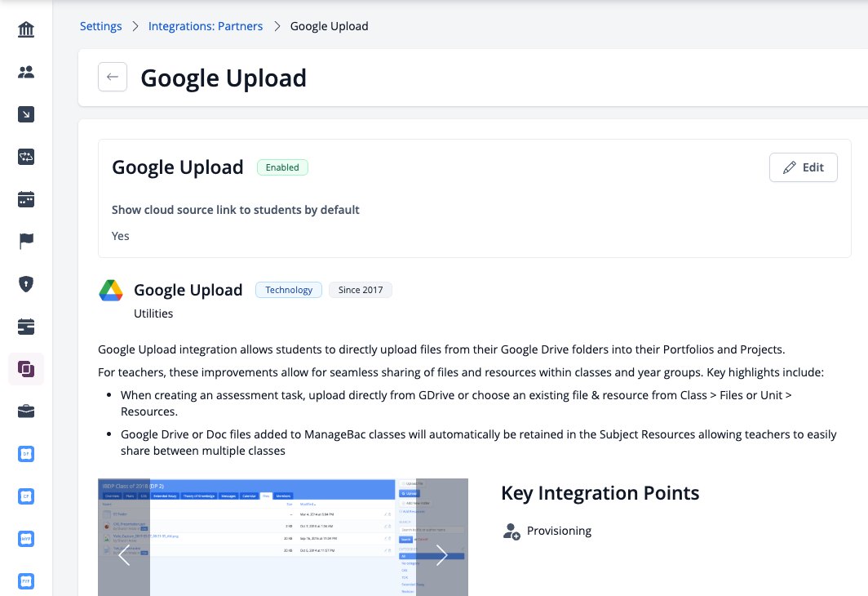
Task: Open the swap arrows icon in sidebar
Action: [26, 157]
